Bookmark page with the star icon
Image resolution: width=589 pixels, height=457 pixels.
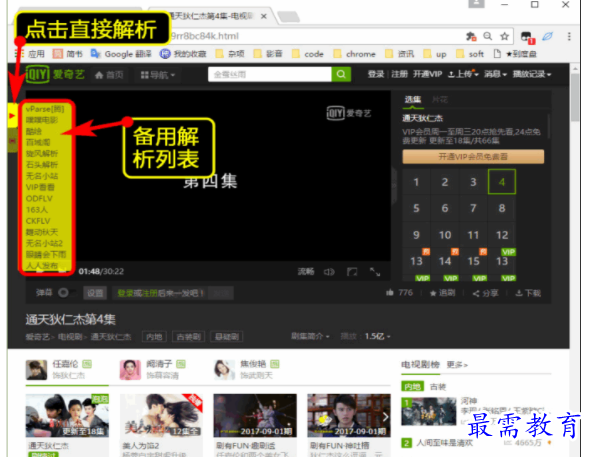point(504,36)
